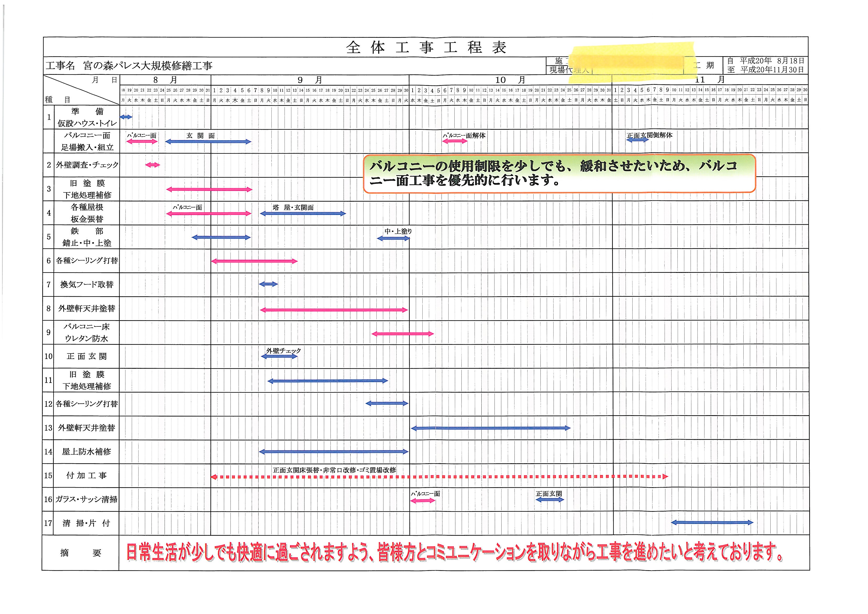The image size is (868, 614).
Task: Click row 13 label 外壁軒天井塗替
Action: [87, 428]
